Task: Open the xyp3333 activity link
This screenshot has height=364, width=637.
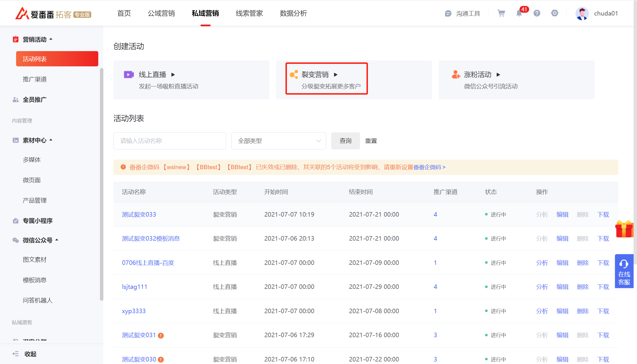Action: tap(134, 311)
